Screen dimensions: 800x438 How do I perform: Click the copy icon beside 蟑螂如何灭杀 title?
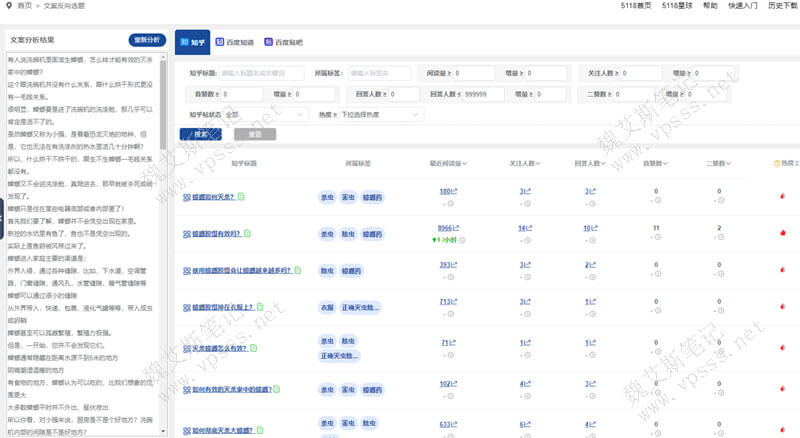(242, 197)
